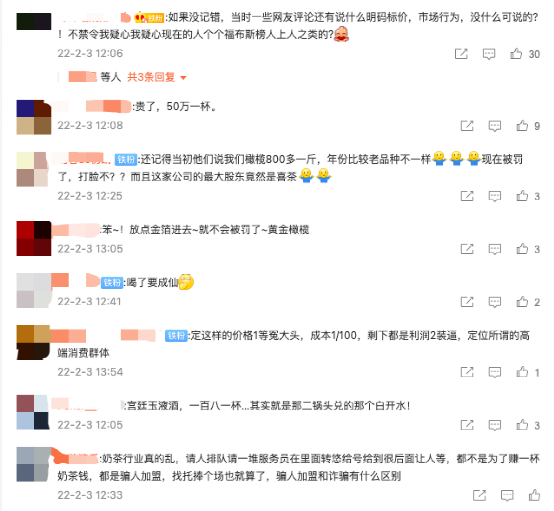Screen dimensions: 554x511
Task: Share the comment posted at 12:06
Action: pyautogui.click(x=461, y=54)
